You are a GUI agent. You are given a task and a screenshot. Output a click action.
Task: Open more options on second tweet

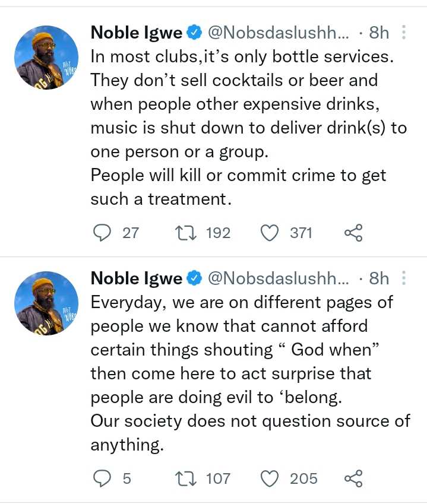point(404,278)
